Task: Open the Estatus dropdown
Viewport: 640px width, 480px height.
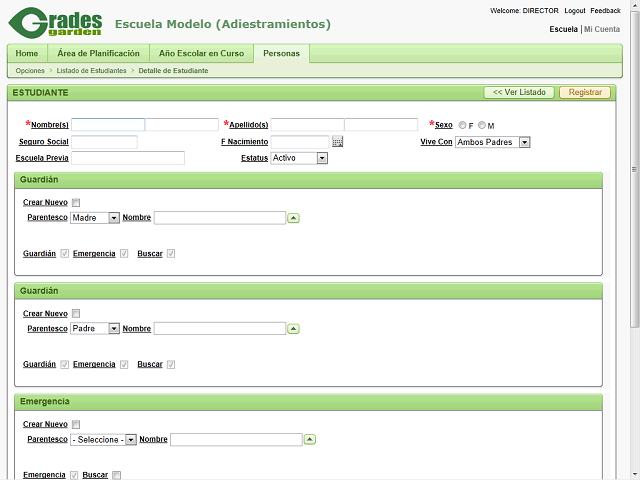Action: (299, 158)
